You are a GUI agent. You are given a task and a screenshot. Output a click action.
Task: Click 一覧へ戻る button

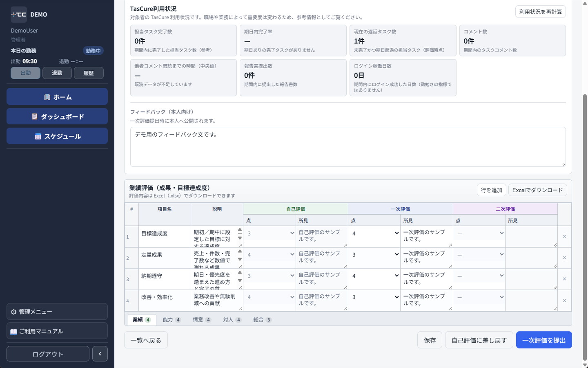146,340
